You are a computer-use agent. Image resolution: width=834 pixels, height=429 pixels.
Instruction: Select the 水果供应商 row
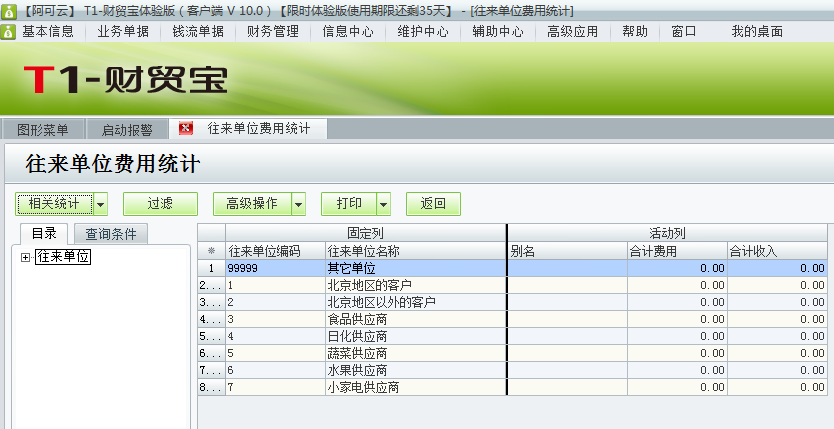[513, 371]
